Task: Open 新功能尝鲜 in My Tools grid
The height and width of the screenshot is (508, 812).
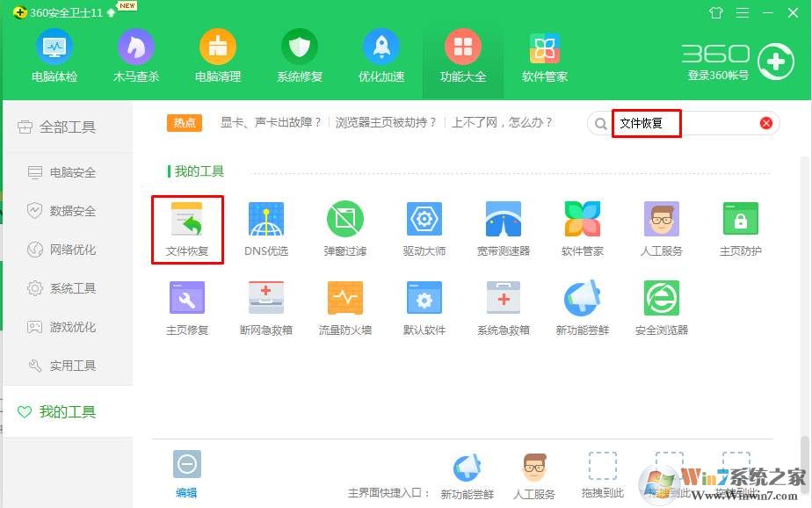Action: pos(583,308)
